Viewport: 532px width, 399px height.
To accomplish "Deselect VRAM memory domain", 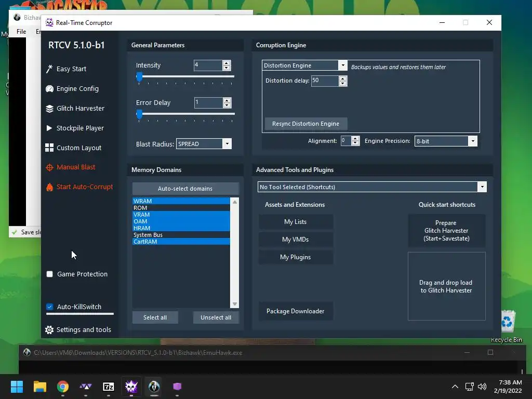I will pos(181,215).
